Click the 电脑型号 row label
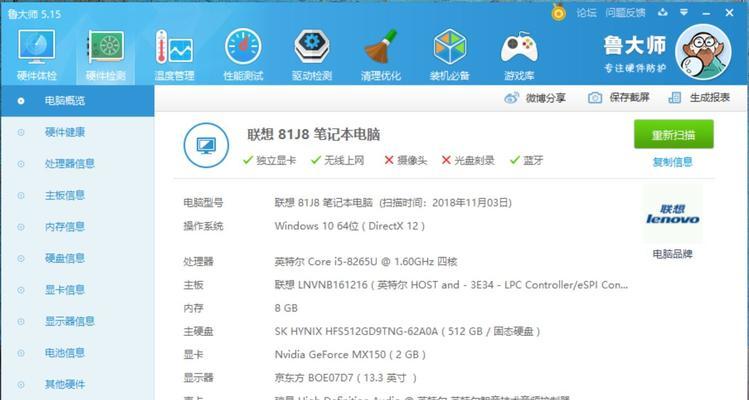The height and width of the screenshot is (400, 749). pos(203,203)
